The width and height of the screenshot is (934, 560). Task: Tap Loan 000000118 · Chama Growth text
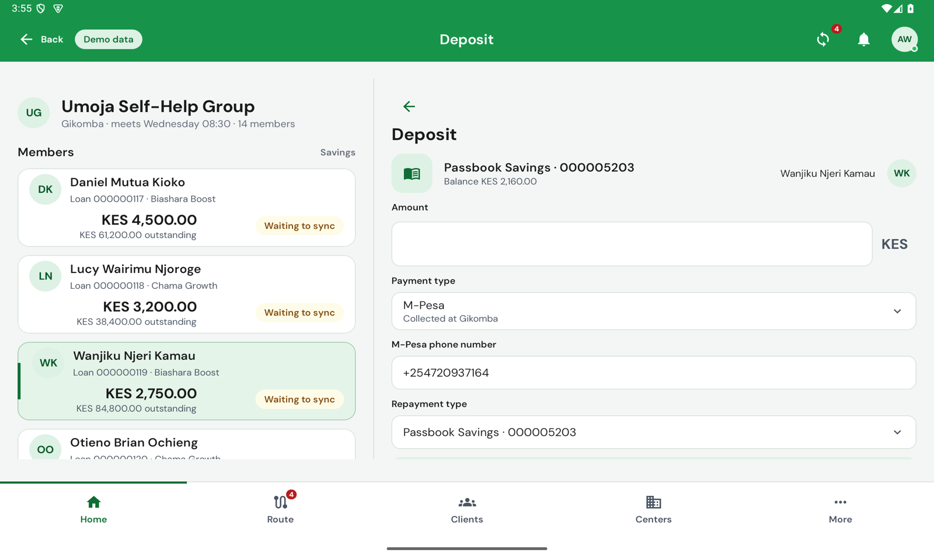tap(144, 285)
